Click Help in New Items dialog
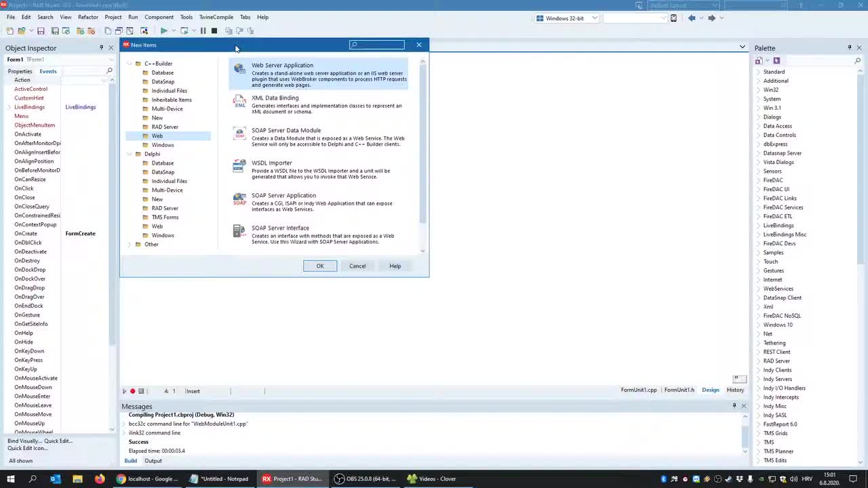This screenshot has width=868, height=488. 395,266
